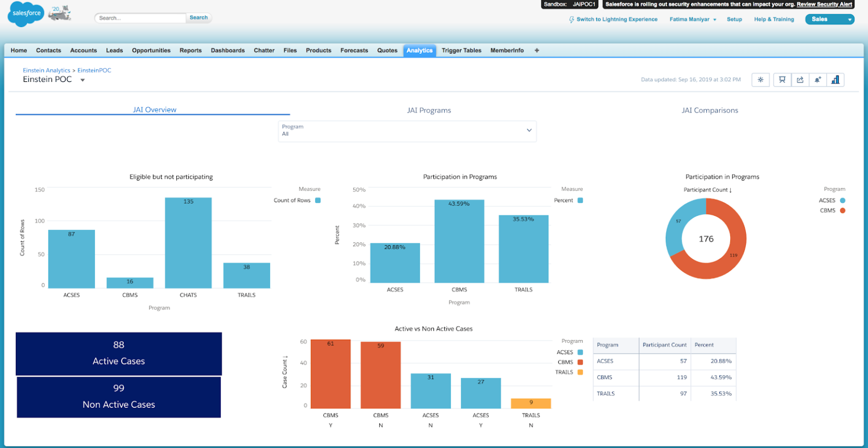Screen dimensions: 868x448
Task: Click the blue ACSES donut segment 57
Action: tap(679, 222)
